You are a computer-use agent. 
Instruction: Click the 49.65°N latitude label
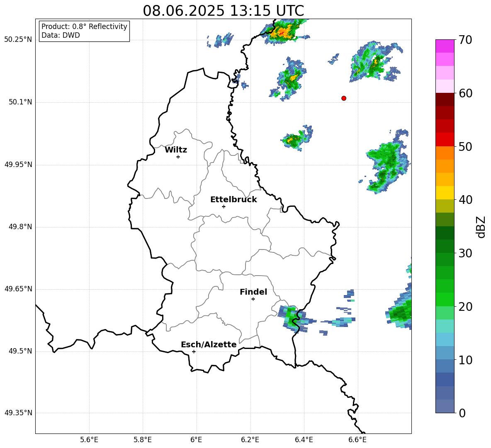tap(18, 289)
